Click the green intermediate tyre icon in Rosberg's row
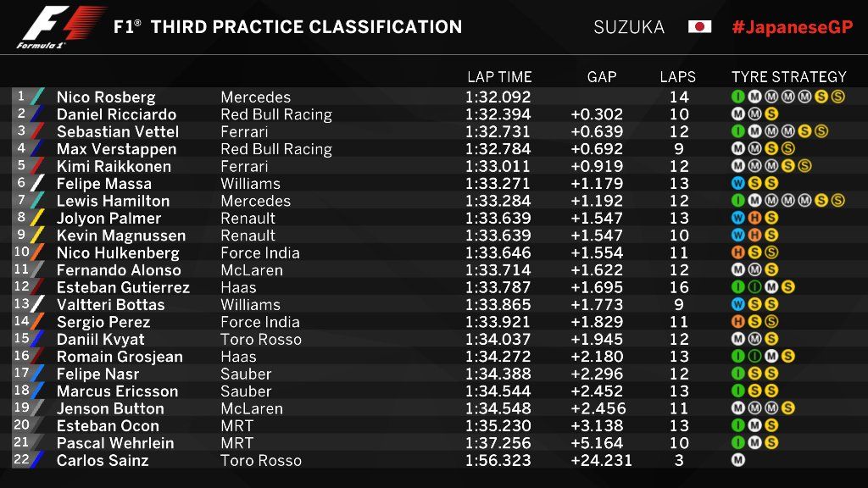 coord(737,97)
